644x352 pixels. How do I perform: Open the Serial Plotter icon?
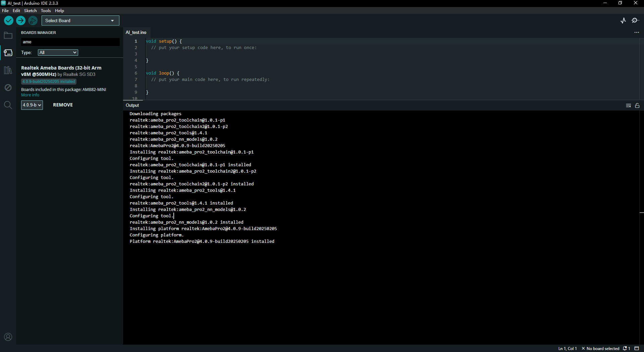pos(623,20)
